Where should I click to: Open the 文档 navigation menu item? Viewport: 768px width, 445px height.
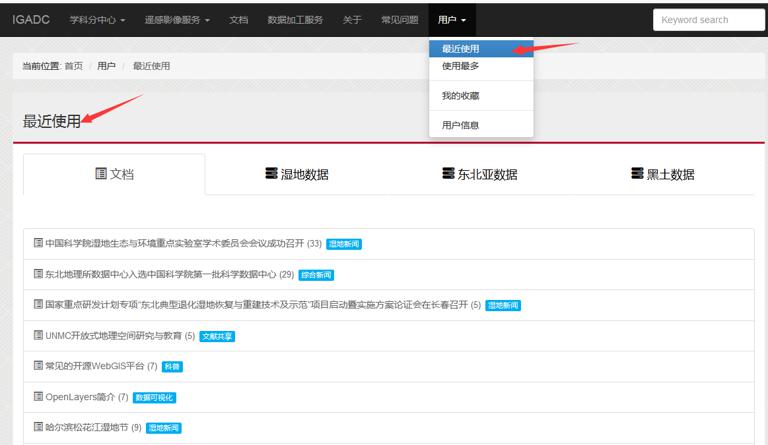pyautogui.click(x=239, y=20)
